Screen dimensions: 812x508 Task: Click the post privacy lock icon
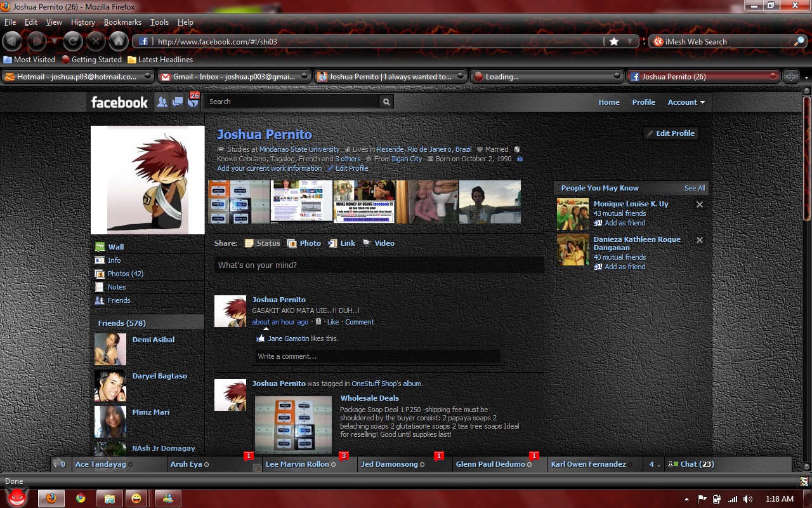click(318, 322)
